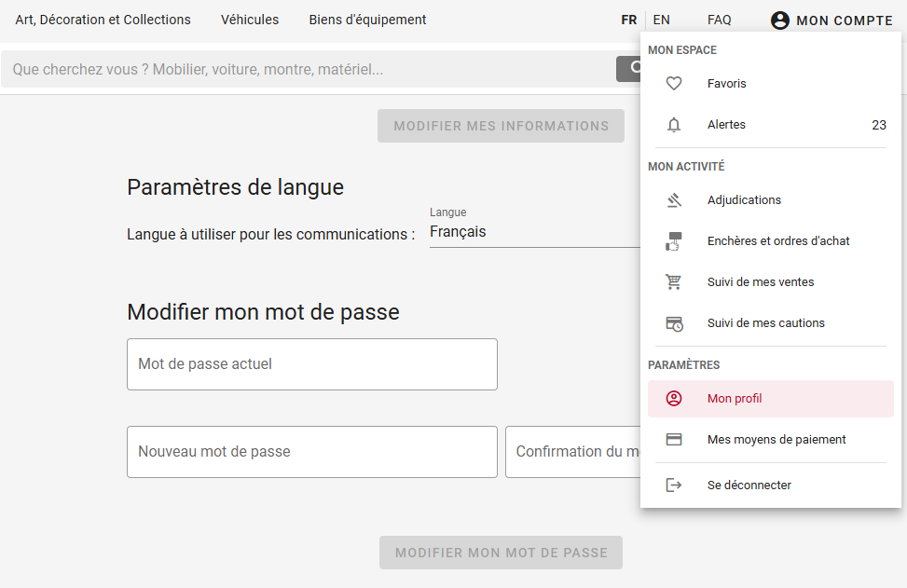Click the MON ACTIVITÉ section label

pyautogui.click(x=686, y=167)
